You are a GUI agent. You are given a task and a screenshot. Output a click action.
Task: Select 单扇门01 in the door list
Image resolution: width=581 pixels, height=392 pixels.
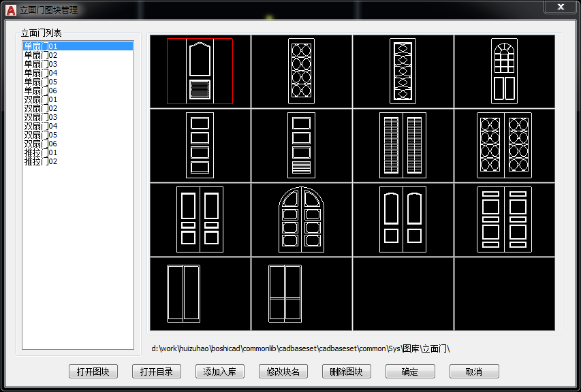pos(78,46)
